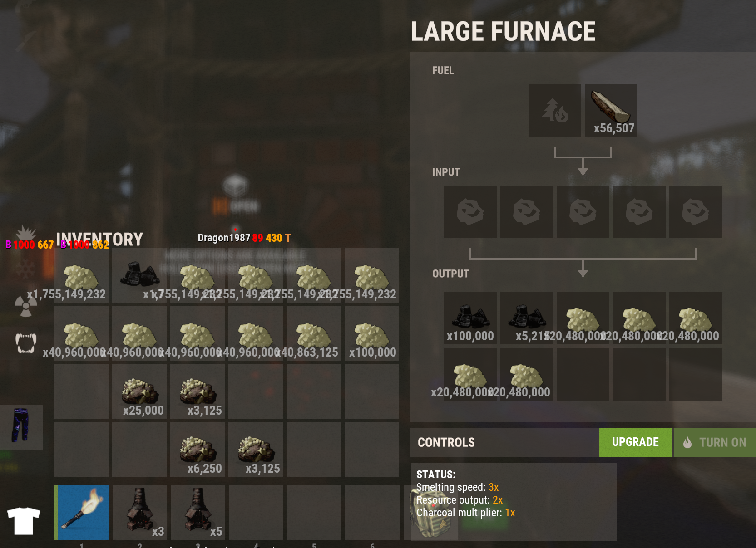This screenshot has width=756, height=548.
Task: Click the first empty ore input slot
Action: 470,212
